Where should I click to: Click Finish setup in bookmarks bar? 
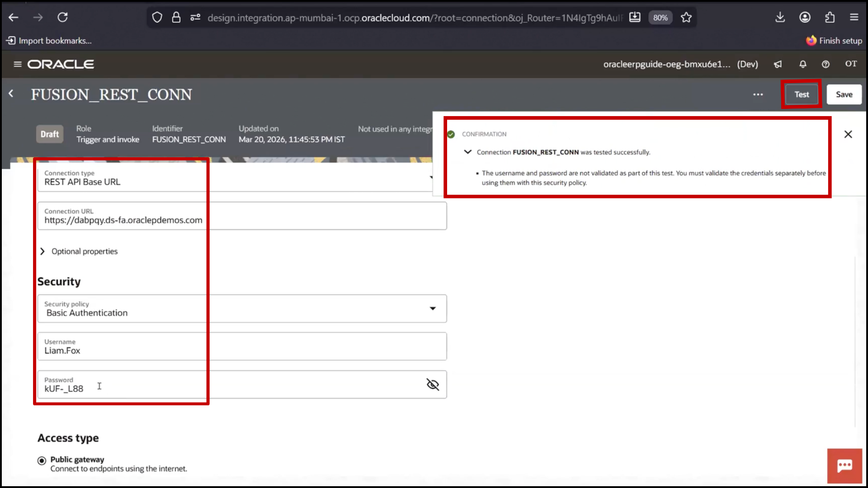(834, 41)
